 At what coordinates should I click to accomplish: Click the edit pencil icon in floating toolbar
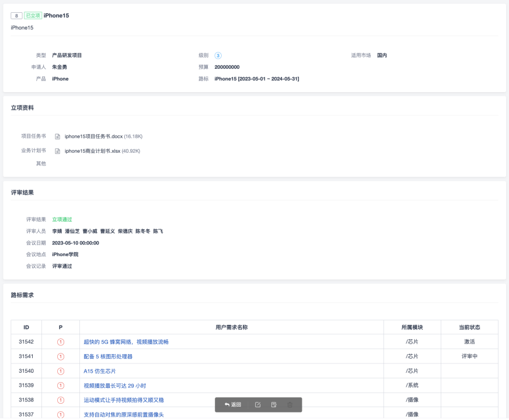258,404
